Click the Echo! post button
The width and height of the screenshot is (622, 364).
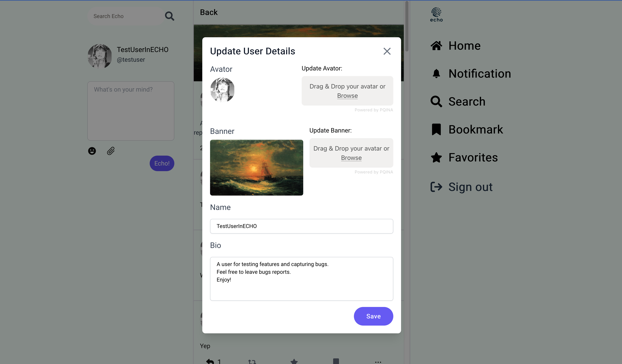[x=162, y=163]
